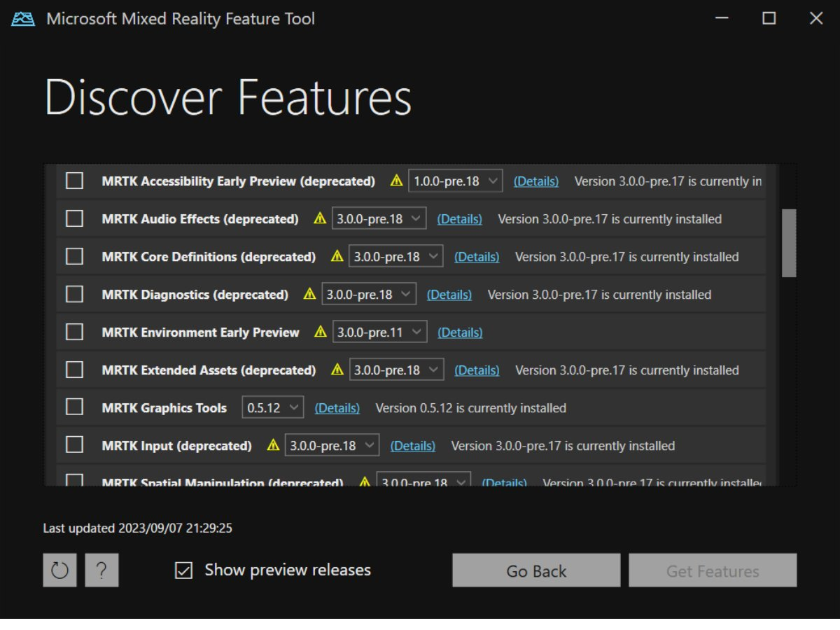This screenshot has width=840, height=630.
Task: Click the MRTK Environment Early Preview name
Action: click(x=201, y=332)
